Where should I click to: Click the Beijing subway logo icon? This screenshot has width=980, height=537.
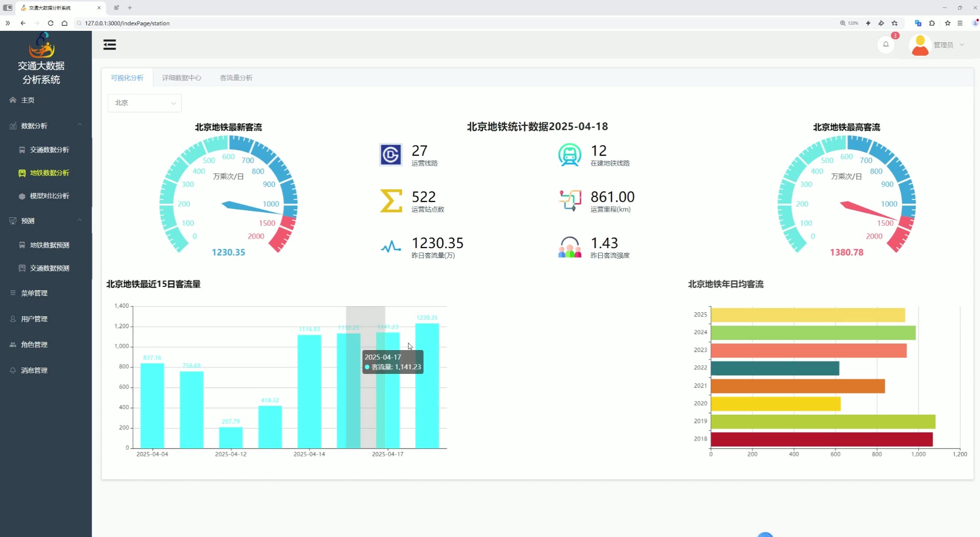pyautogui.click(x=391, y=155)
